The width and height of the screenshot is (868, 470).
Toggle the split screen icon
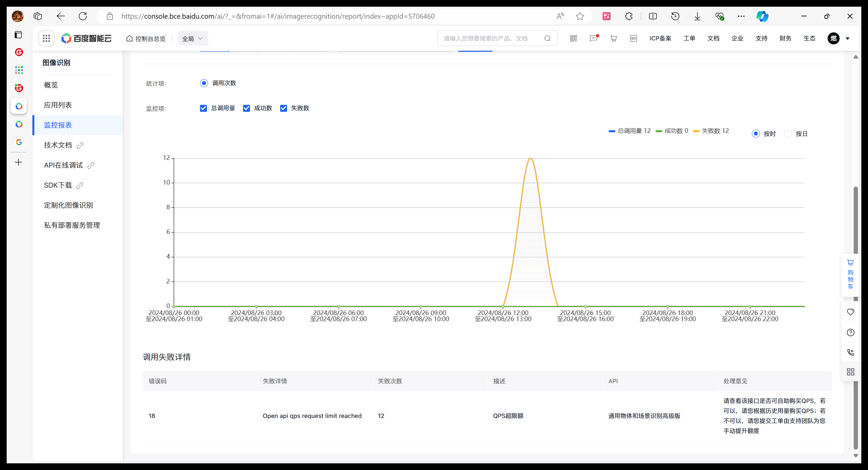[653, 16]
